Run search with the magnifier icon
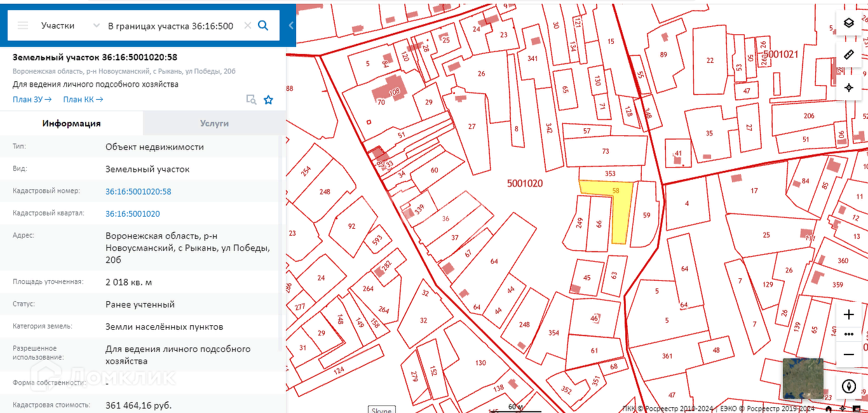Viewport: 868px width, 413px height. [263, 25]
